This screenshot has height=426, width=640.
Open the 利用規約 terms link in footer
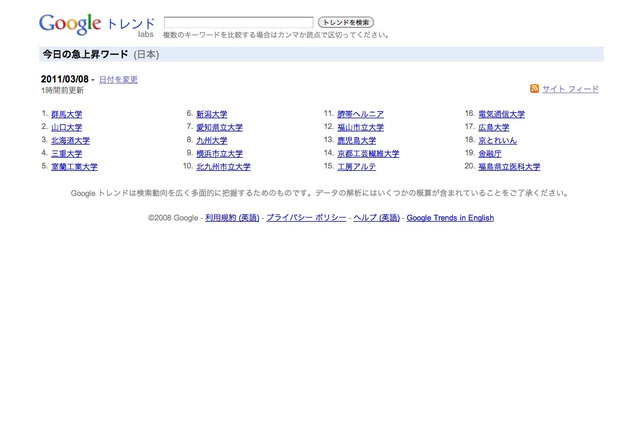coord(232,218)
